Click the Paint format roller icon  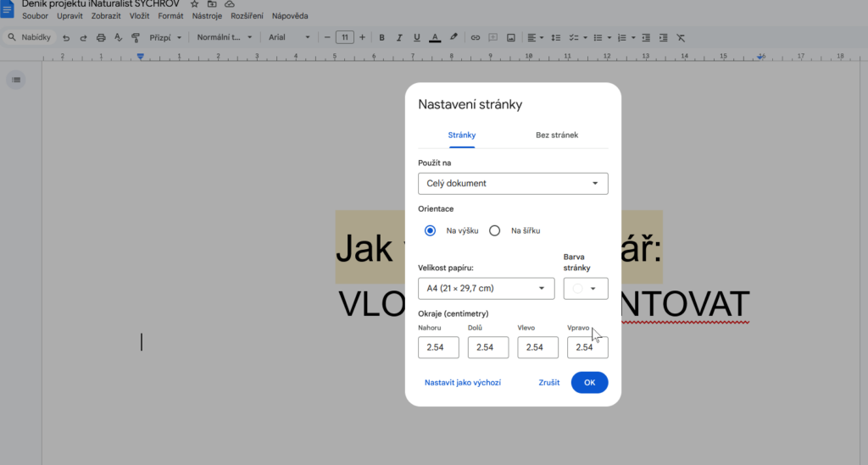tap(136, 37)
